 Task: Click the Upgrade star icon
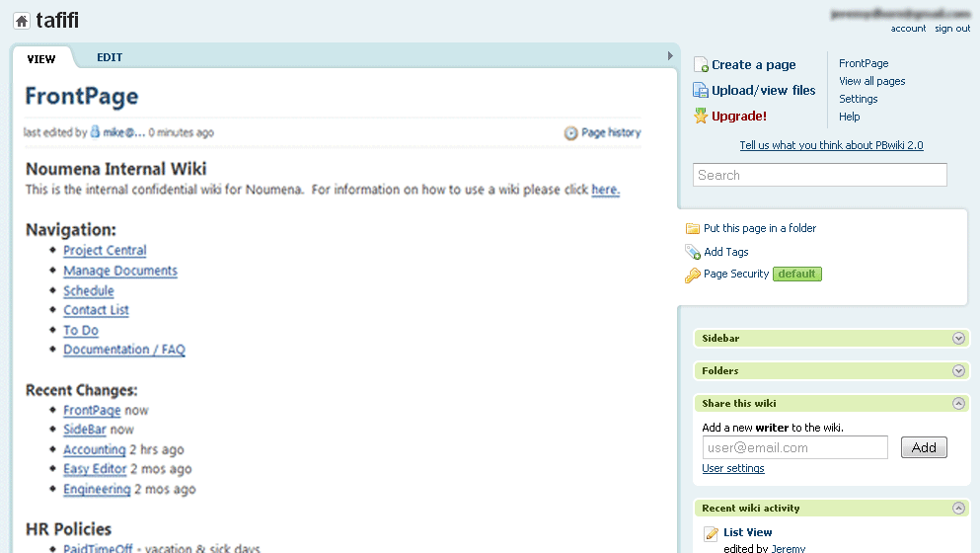coord(701,116)
